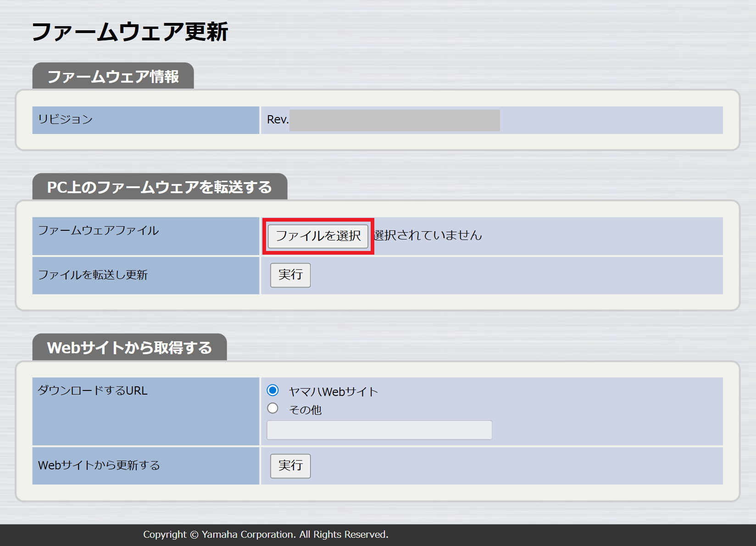Click the custom download URL text field
Screen dimensions: 756x546
(x=379, y=430)
